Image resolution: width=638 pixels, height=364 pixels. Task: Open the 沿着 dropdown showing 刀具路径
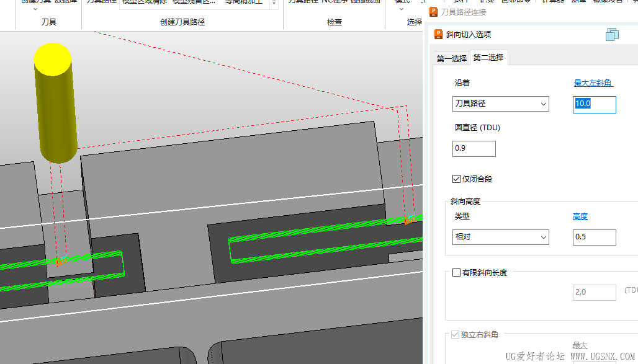pos(500,104)
